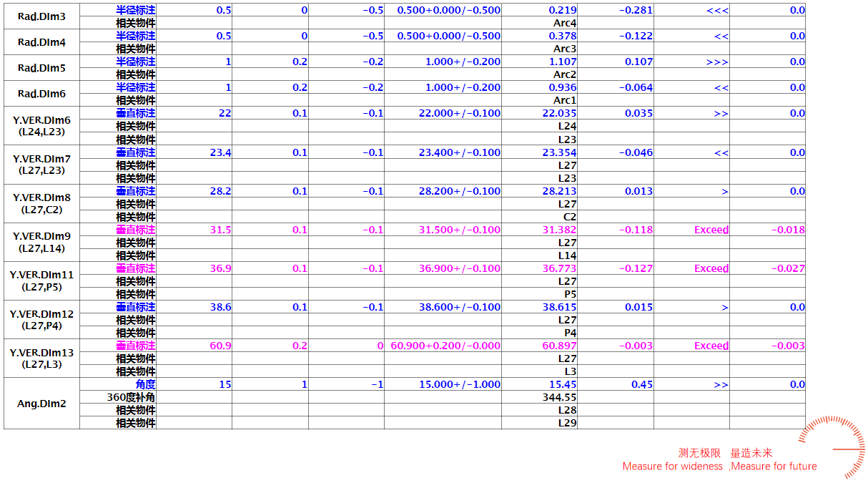Click measured value 31.382
868x483 pixels.
click(x=560, y=230)
